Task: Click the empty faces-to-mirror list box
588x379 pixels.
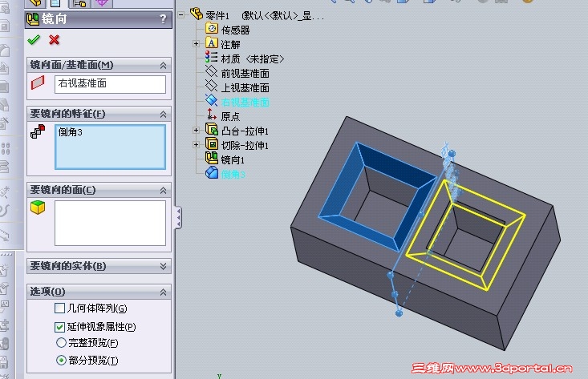Action: (x=110, y=223)
